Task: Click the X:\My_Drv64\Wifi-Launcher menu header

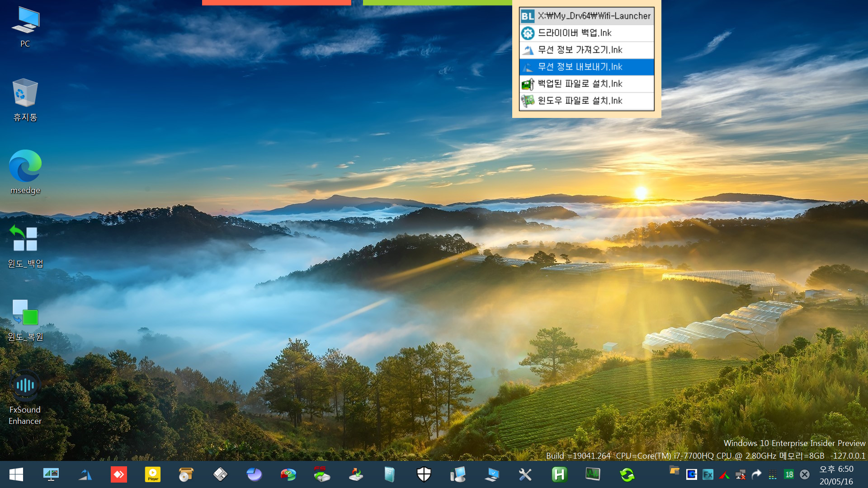Action: click(x=586, y=16)
